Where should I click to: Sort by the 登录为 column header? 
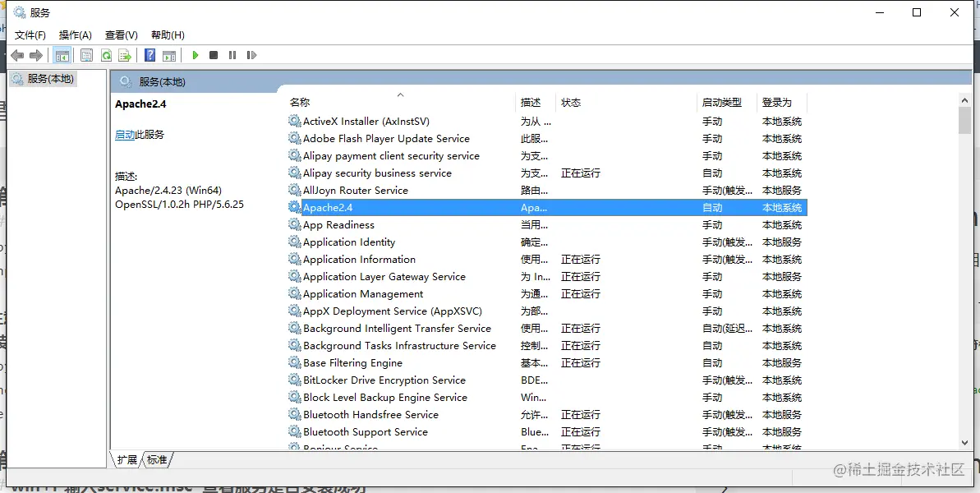coord(782,103)
